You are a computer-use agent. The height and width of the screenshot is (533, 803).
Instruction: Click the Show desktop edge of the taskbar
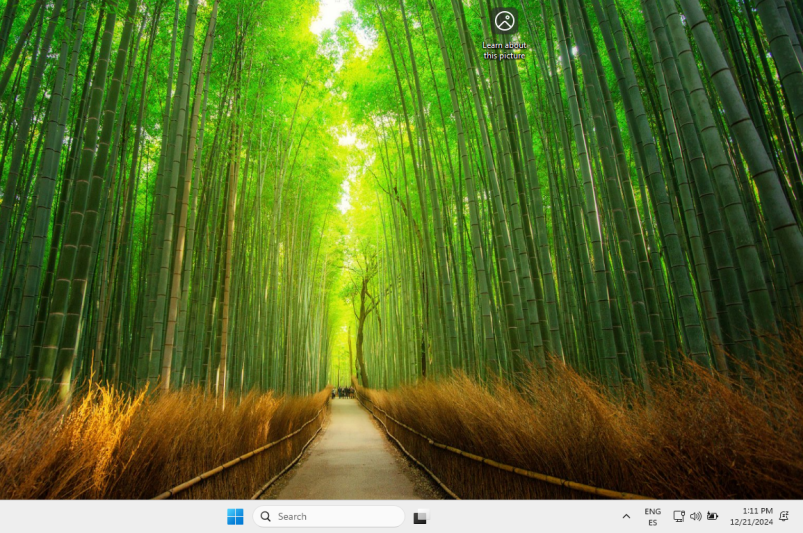(x=800, y=516)
